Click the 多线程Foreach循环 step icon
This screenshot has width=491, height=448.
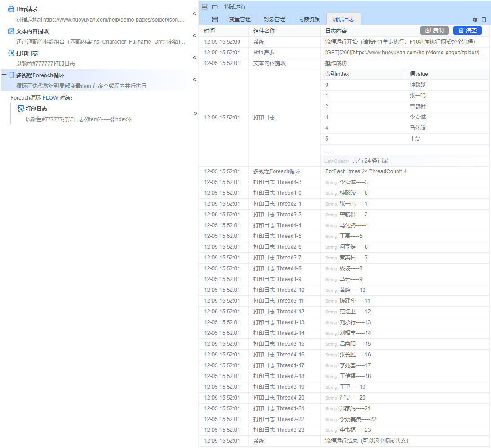(11, 75)
